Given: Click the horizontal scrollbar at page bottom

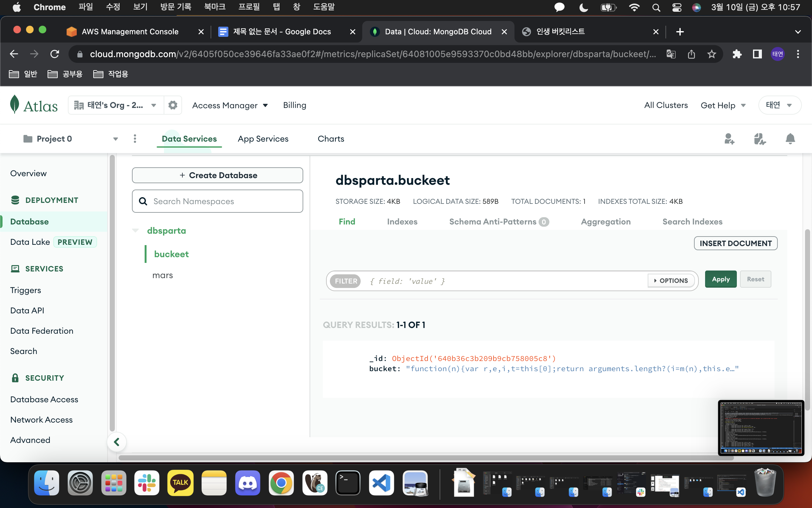Looking at the screenshot, I should [x=426, y=458].
